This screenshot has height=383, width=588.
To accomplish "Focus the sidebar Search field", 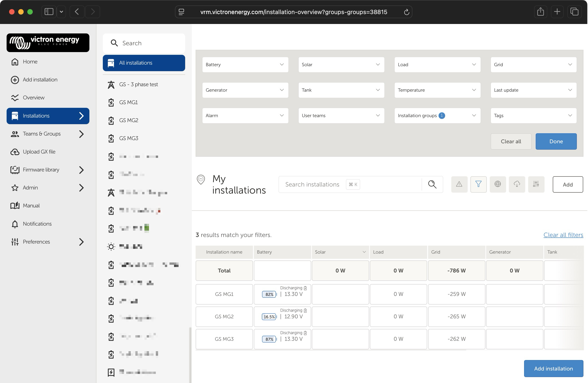I will (x=144, y=43).
